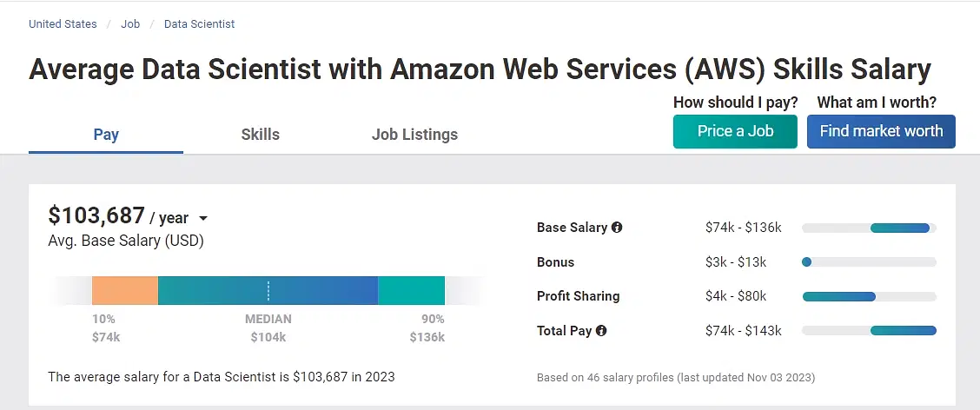Click the Base Salary info icon
This screenshot has height=410, width=980.
coord(617,228)
